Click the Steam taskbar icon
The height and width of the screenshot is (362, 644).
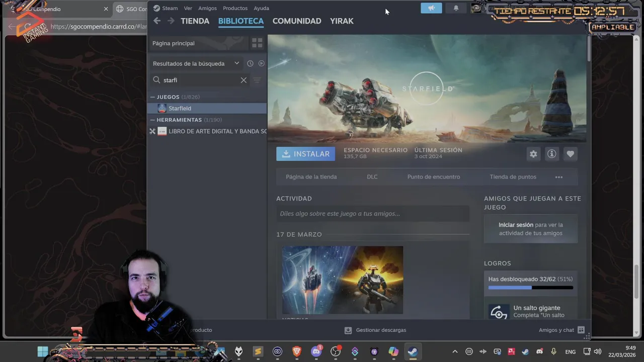pyautogui.click(x=413, y=351)
